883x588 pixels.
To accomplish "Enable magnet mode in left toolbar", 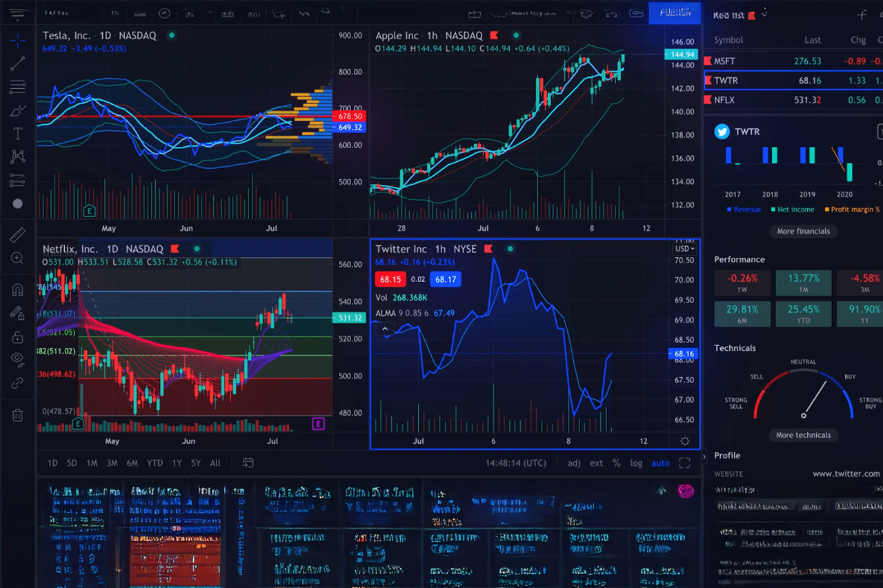I will [18, 290].
